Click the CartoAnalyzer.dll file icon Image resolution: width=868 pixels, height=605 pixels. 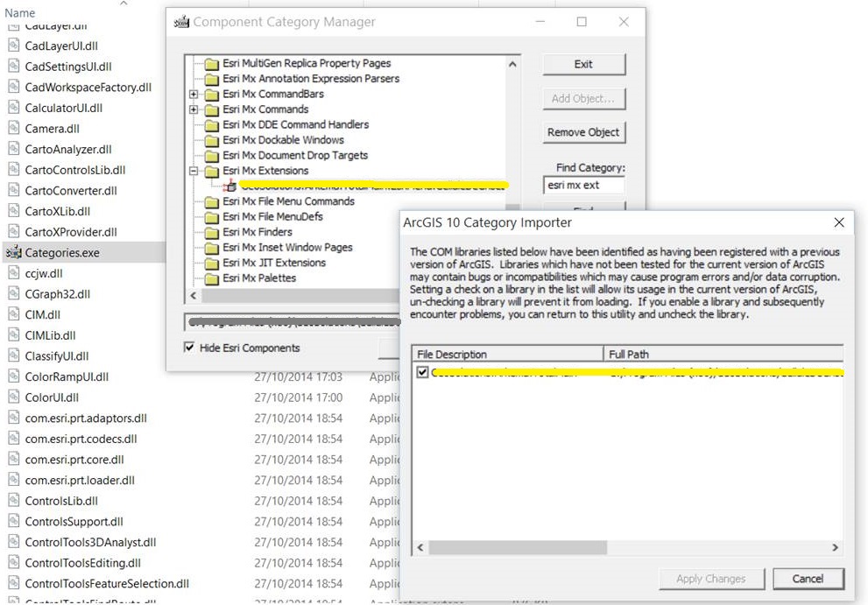point(14,149)
